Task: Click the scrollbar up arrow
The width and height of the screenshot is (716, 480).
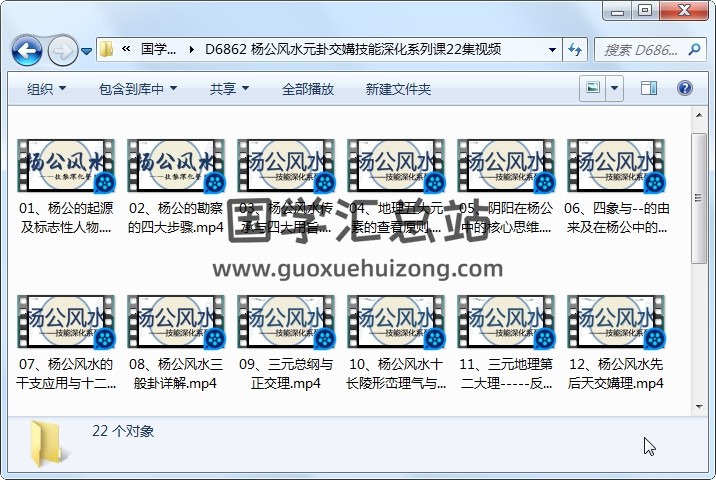Action: (x=699, y=115)
